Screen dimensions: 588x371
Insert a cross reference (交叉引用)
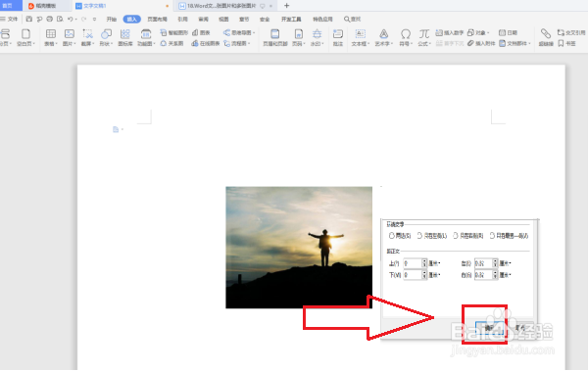[x=571, y=32]
